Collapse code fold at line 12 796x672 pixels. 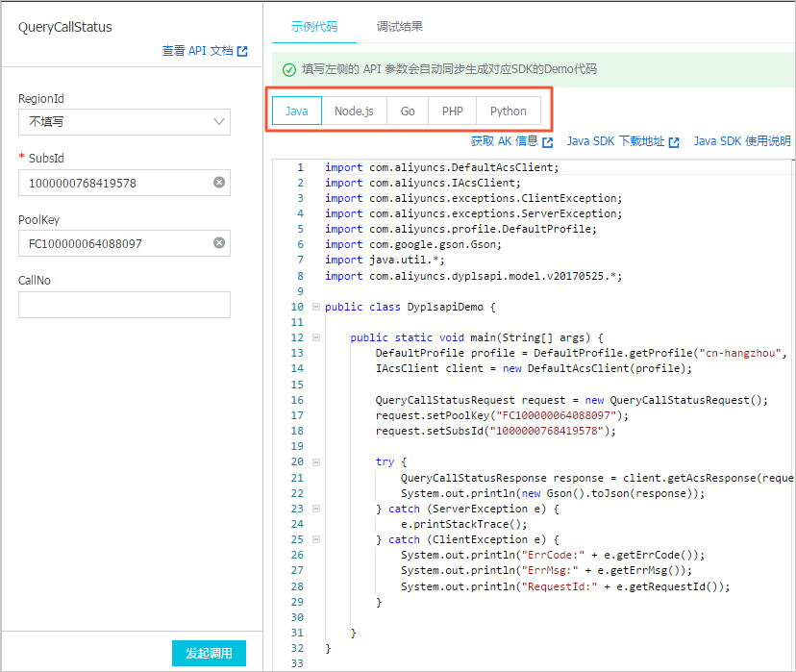pos(316,337)
